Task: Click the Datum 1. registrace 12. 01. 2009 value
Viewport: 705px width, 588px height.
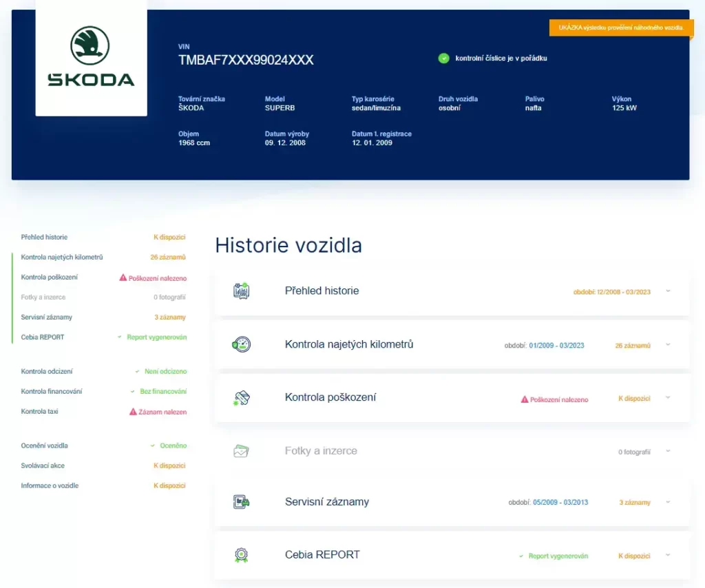Action: click(372, 143)
